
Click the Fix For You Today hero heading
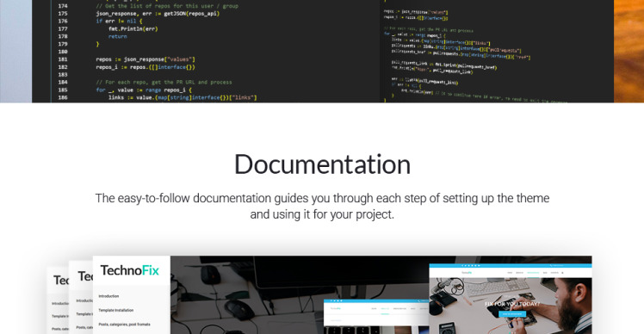512,304
